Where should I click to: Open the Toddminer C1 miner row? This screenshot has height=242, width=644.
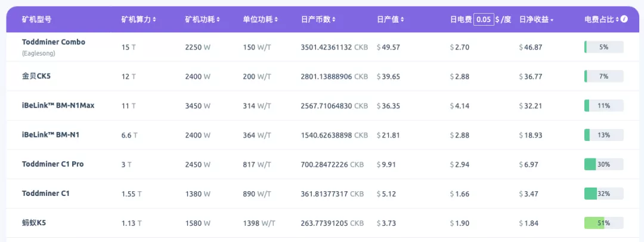321,194
